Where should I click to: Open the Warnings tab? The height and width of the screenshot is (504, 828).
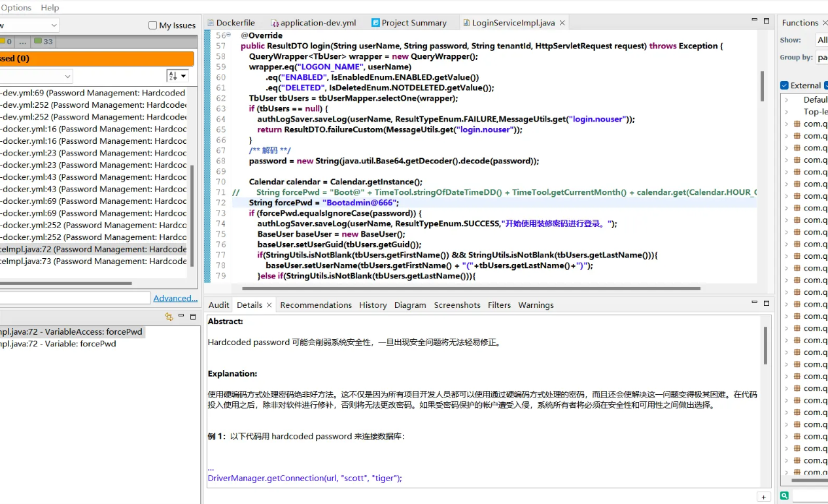pyautogui.click(x=536, y=305)
